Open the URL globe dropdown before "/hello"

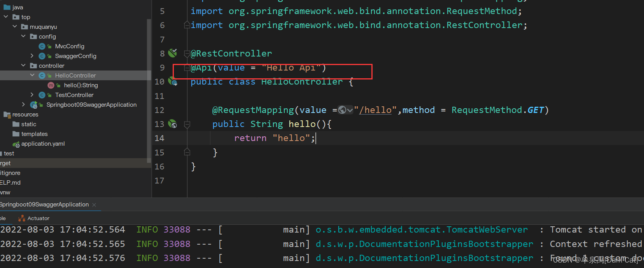pyautogui.click(x=345, y=110)
